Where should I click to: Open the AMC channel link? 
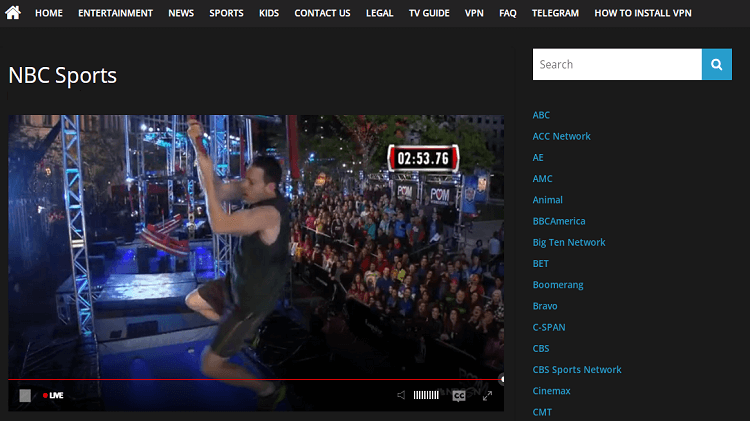tap(542, 178)
